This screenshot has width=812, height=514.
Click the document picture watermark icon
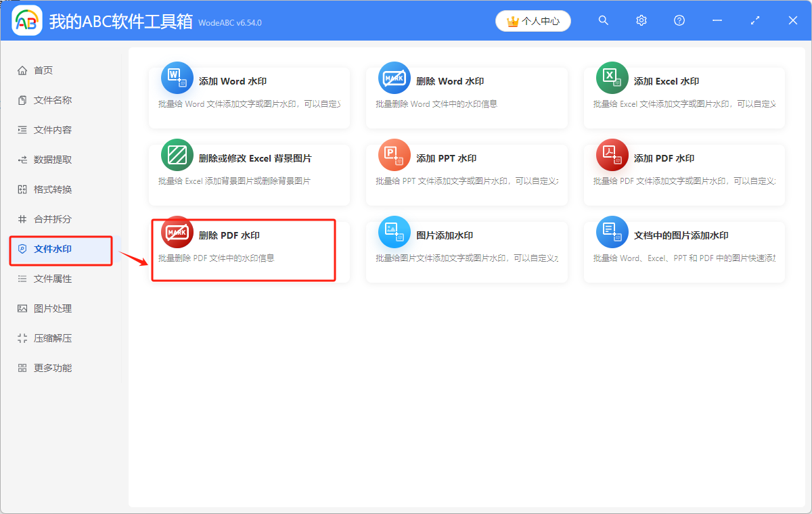(612, 232)
